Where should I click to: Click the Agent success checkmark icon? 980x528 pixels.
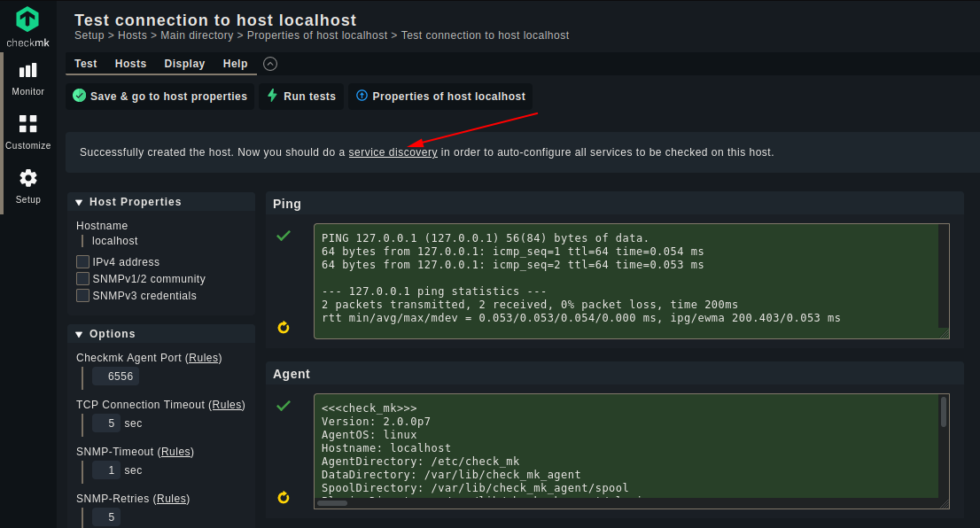point(284,406)
